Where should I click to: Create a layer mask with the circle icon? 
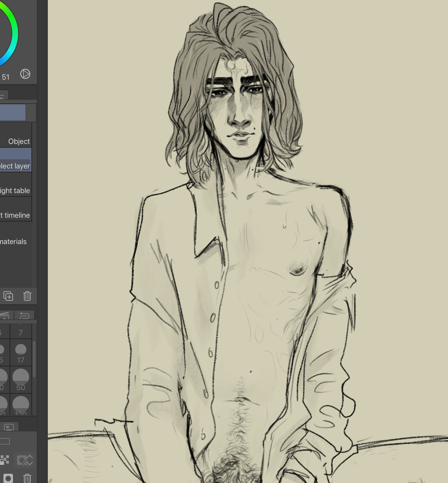pos(8,478)
